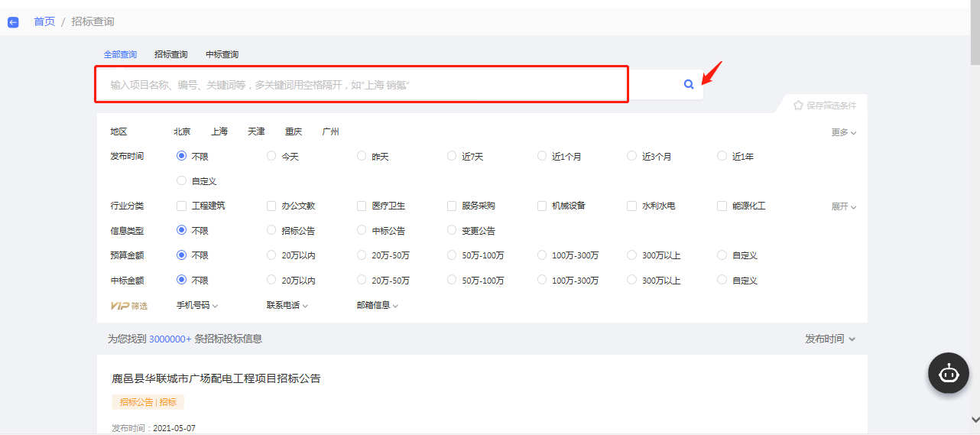Expand 更多 regions
Image resolution: width=980 pixels, height=435 pixels.
pos(844,132)
